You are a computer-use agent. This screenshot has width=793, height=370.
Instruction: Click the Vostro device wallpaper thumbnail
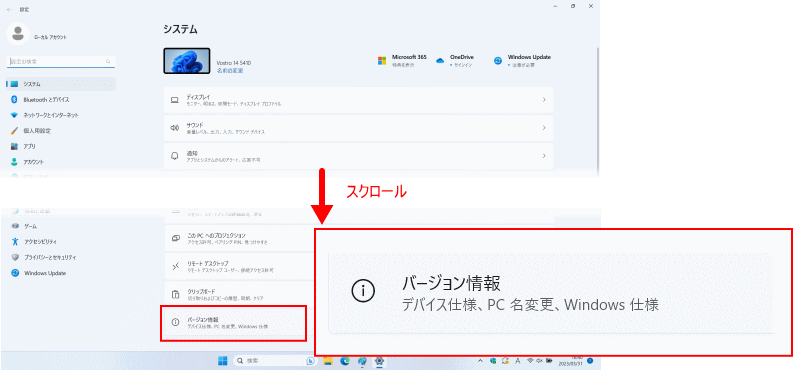click(x=187, y=61)
